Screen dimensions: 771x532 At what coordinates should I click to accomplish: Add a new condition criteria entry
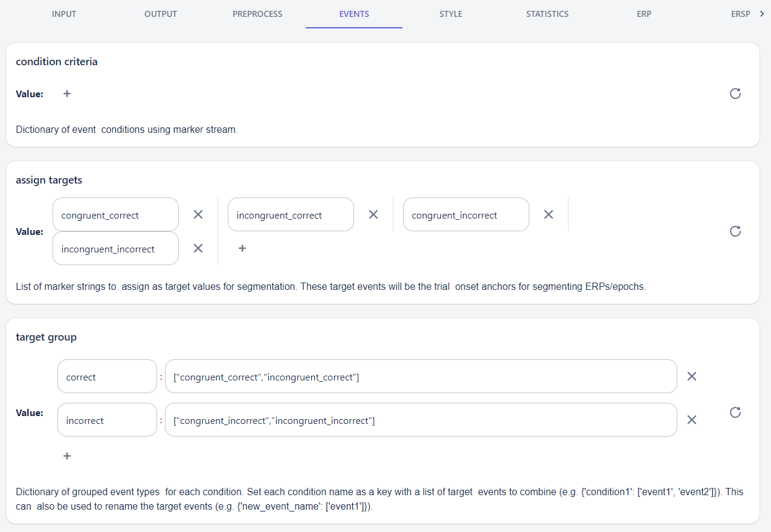pos(67,94)
